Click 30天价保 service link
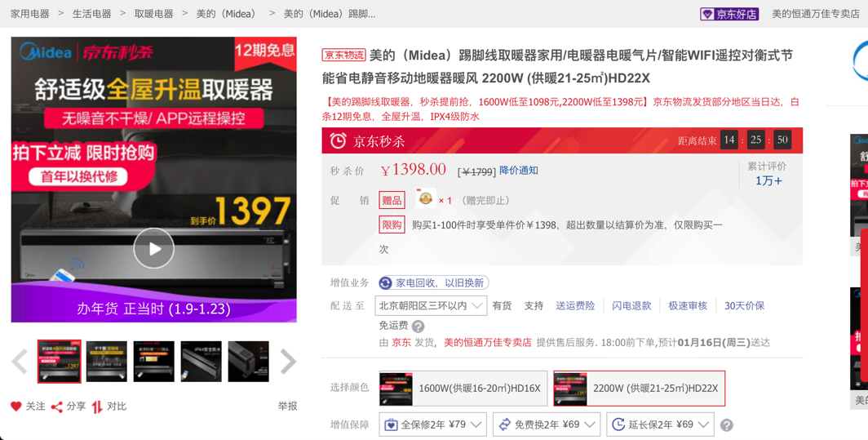Viewport: 868px width, 440px height. pos(745,305)
